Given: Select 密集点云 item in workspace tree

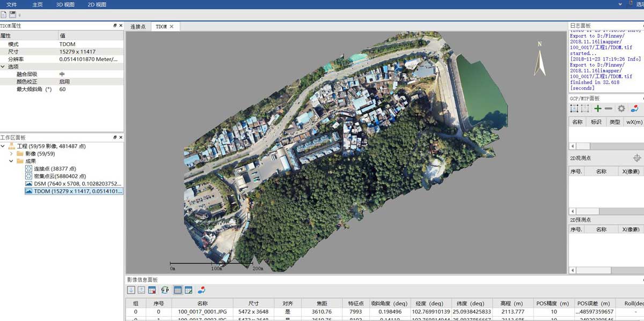Looking at the screenshot, I should (x=60, y=176).
